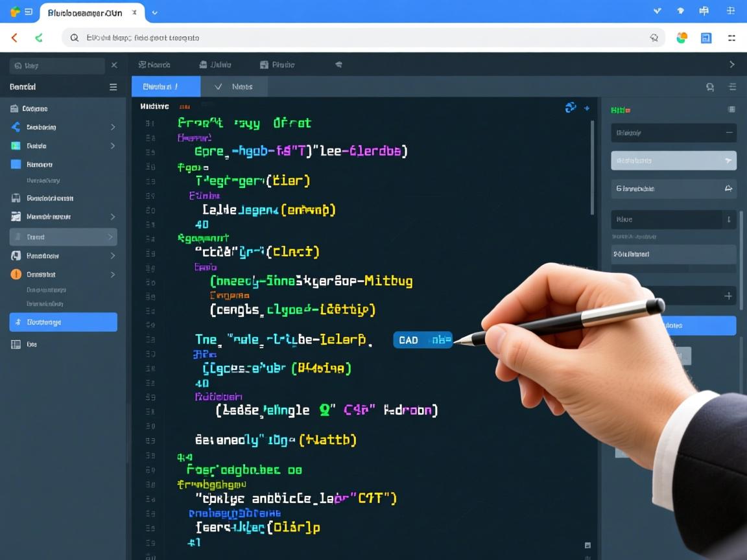Click the blue sync icon above the code editor

(571, 108)
